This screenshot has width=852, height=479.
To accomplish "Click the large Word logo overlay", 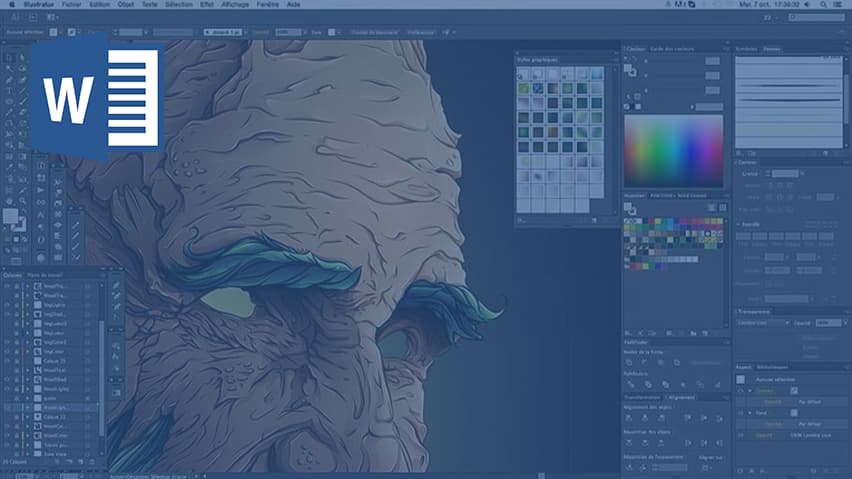I will [x=98, y=98].
